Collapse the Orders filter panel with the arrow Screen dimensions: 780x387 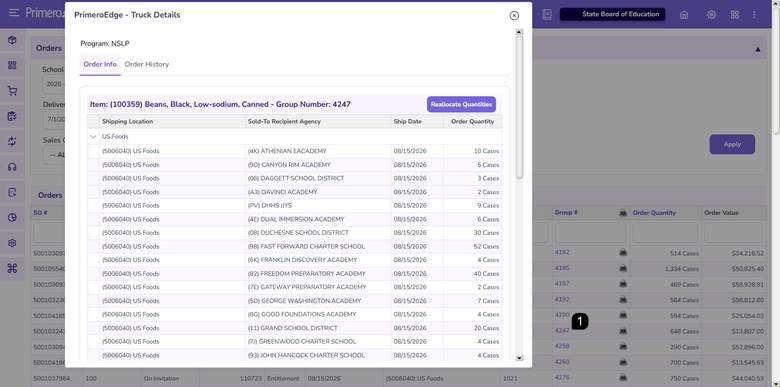click(x=758, y=49)
